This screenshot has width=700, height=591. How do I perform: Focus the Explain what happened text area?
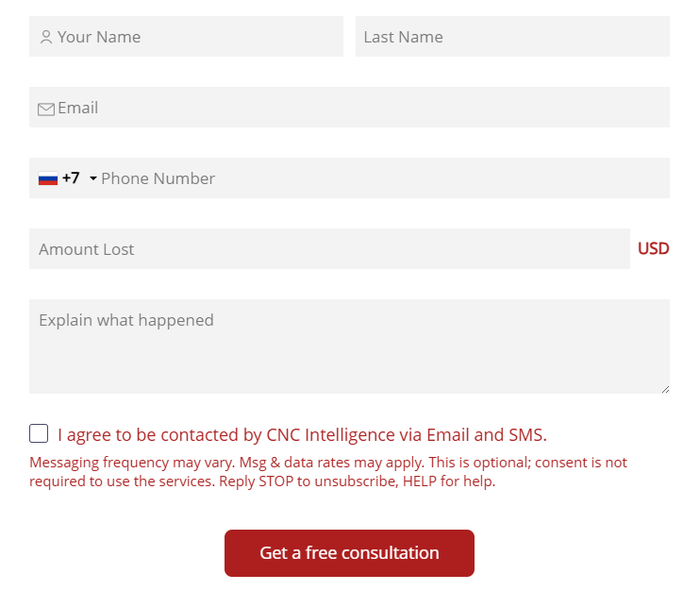tap(350, 346)
